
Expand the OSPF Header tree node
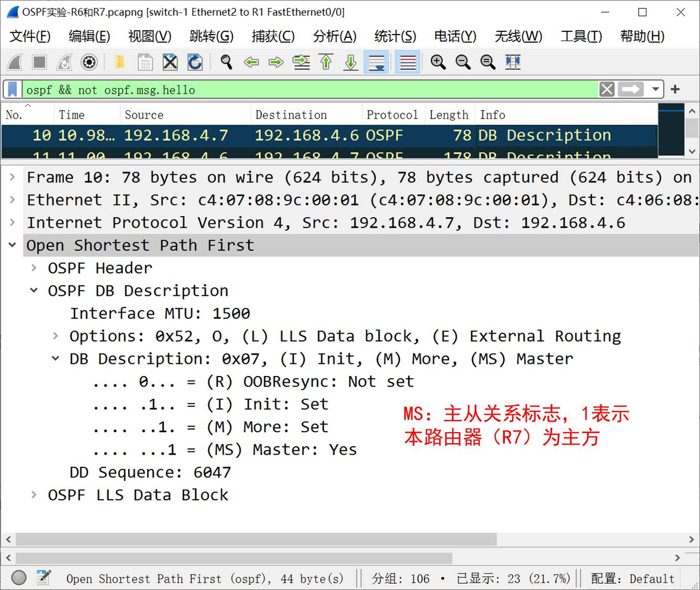coord(34,268)
